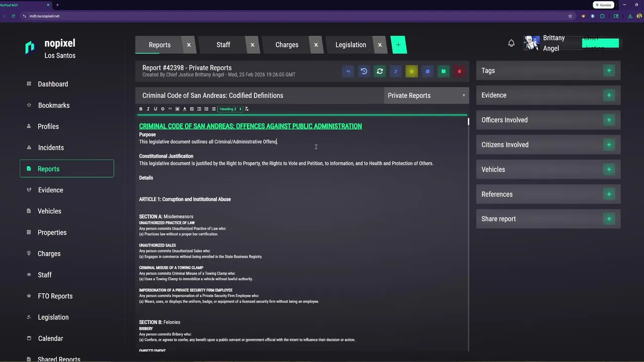Image resolution: width=644 pixels, height=362 pixels.
Task: Insert a blockquote with the quote icon
Action: point(170,109)
